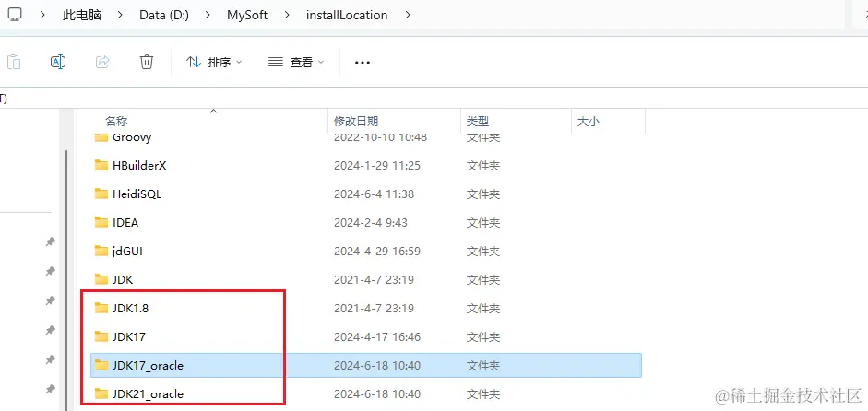This screenshot has height=411, width=868.
Task: Click date 2024-4-17 16:46 of JDK17
Action: (377, 337)
